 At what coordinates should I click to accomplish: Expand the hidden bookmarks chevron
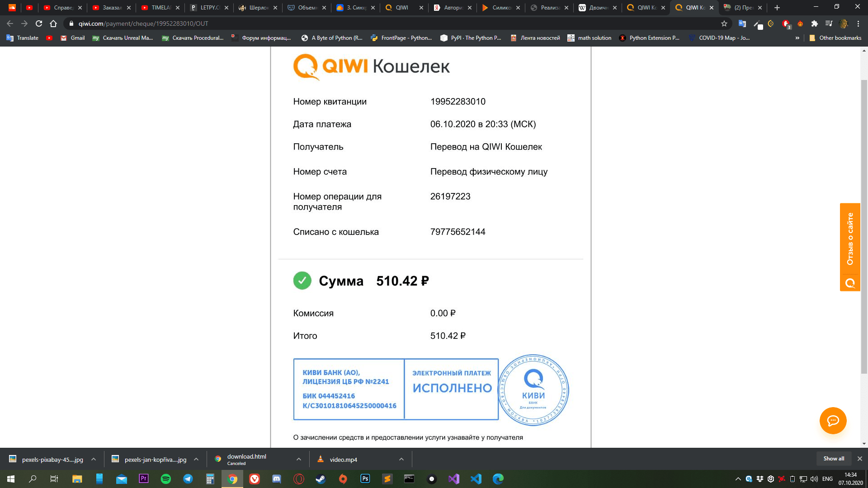[x=797, y=38]
